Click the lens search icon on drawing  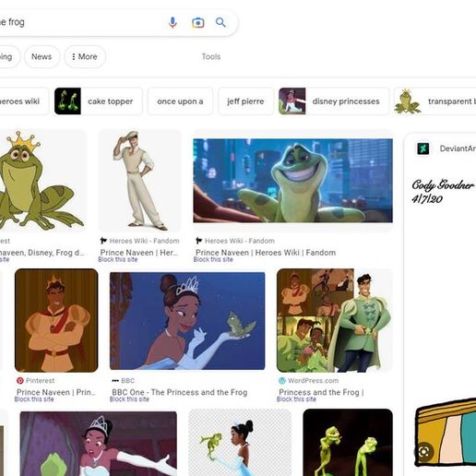[423, 451]
